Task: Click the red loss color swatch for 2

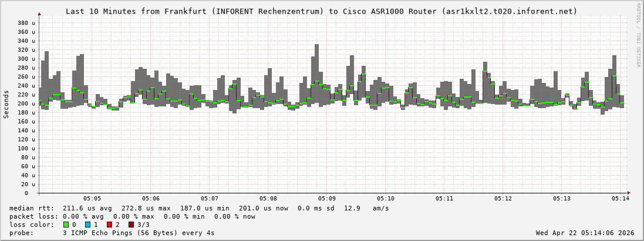Action: click(x=109, y=225)
